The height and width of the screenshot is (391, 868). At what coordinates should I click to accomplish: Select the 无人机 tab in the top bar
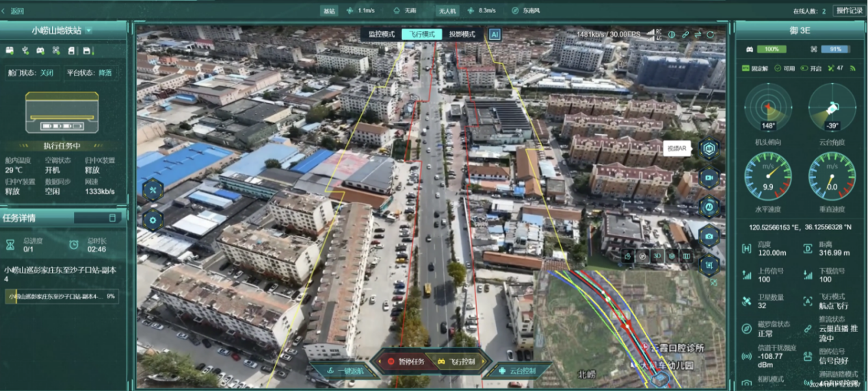point(447,11)
